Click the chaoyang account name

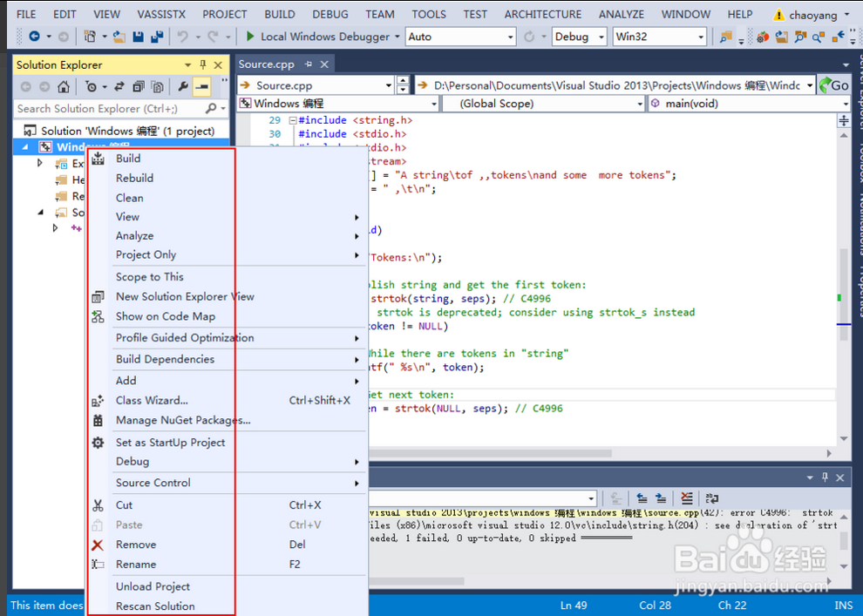(813, 15)
